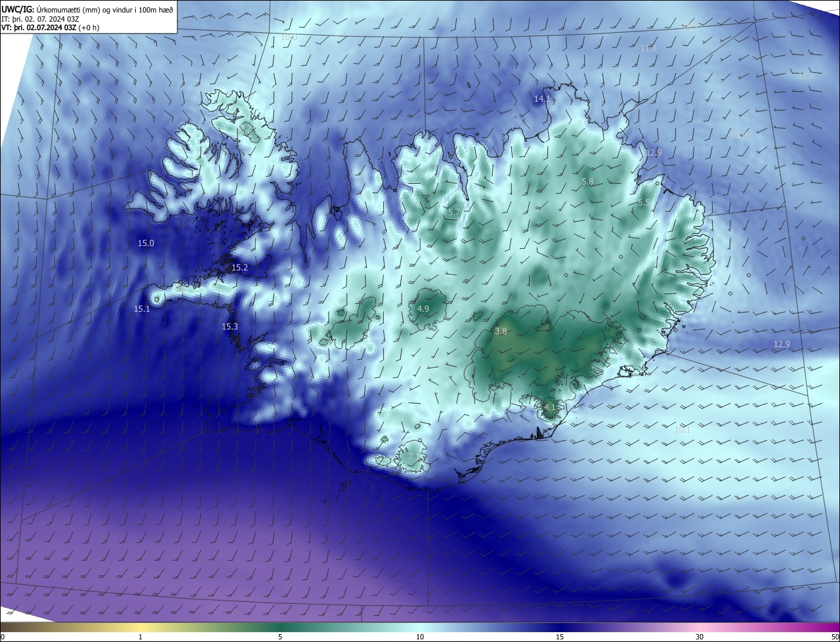
Task: Click the colour scale tick label 50
Action: tap(835, 637)
